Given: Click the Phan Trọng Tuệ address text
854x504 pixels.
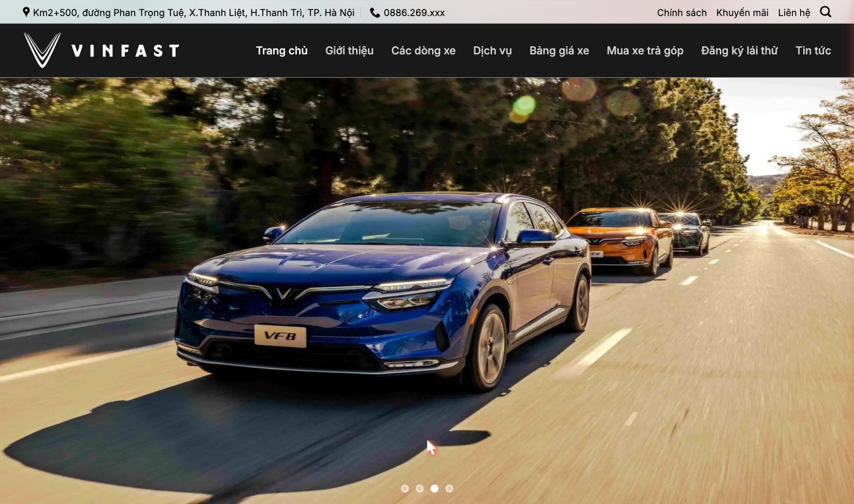Looking at the screenshot, I should point(194,12).
